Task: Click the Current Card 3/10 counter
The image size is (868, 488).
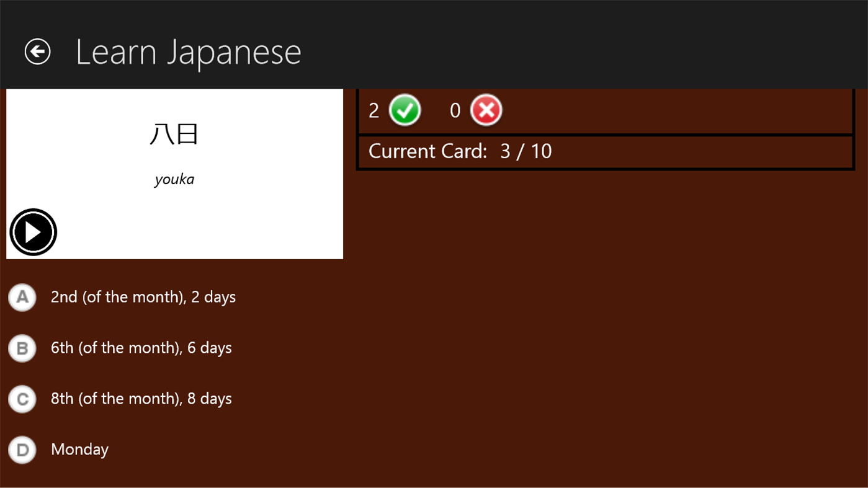Action: (460, 151)
